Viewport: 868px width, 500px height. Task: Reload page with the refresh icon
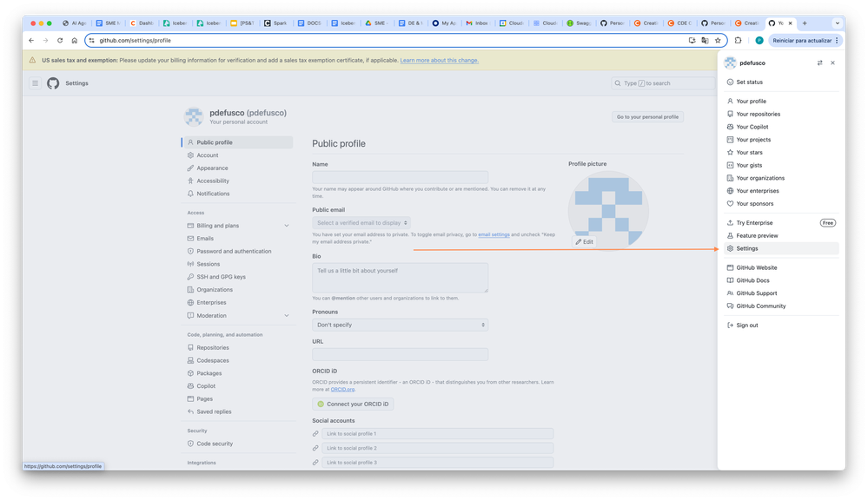[x=60, y=41]
